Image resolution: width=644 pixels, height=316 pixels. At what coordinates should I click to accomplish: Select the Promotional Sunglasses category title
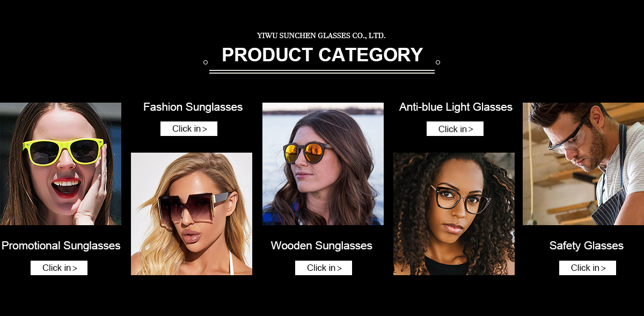click(x=61, y=246)
